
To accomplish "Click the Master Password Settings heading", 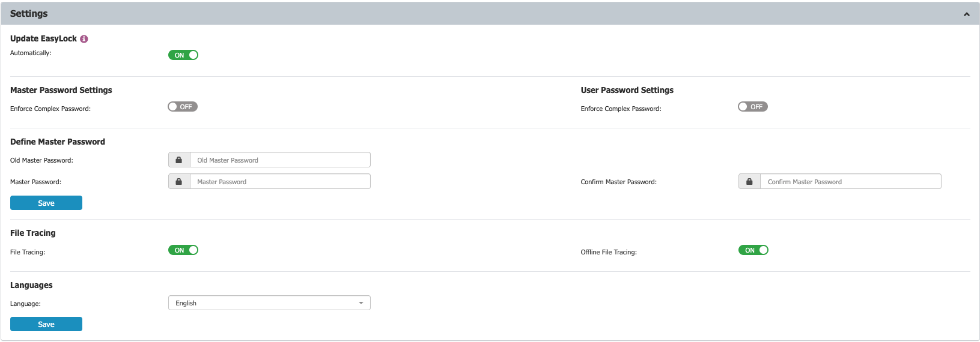I will 61,90.
